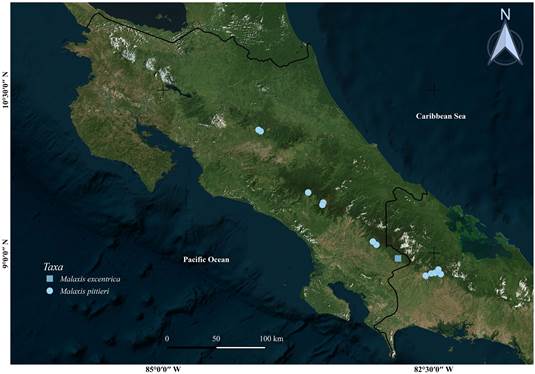Click the circle marker cluster just west of the Panama border

(375, 243)
